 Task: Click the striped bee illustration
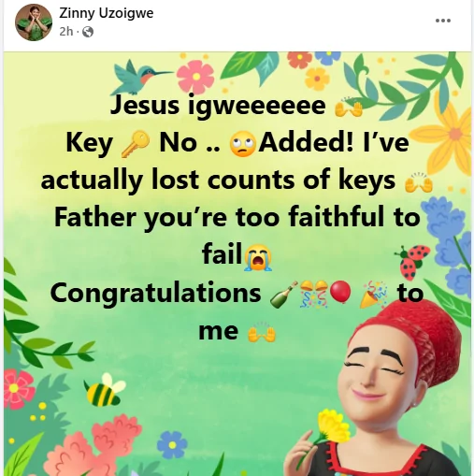point(104,390)
